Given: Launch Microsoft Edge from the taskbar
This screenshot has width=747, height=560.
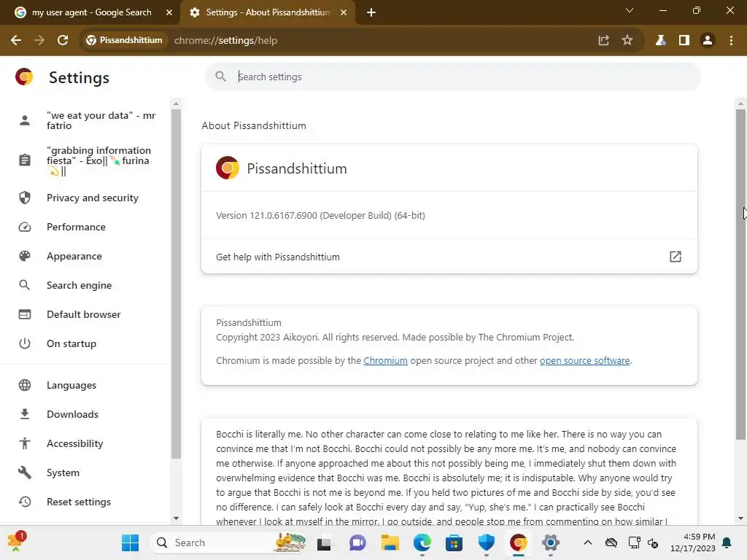Looking at the screenshot, I should (422, 542).
